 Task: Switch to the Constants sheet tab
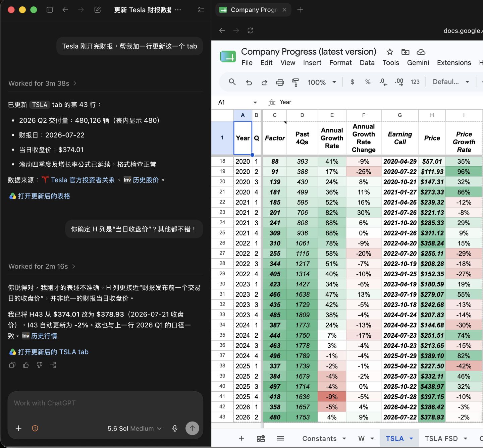[319, 438]
